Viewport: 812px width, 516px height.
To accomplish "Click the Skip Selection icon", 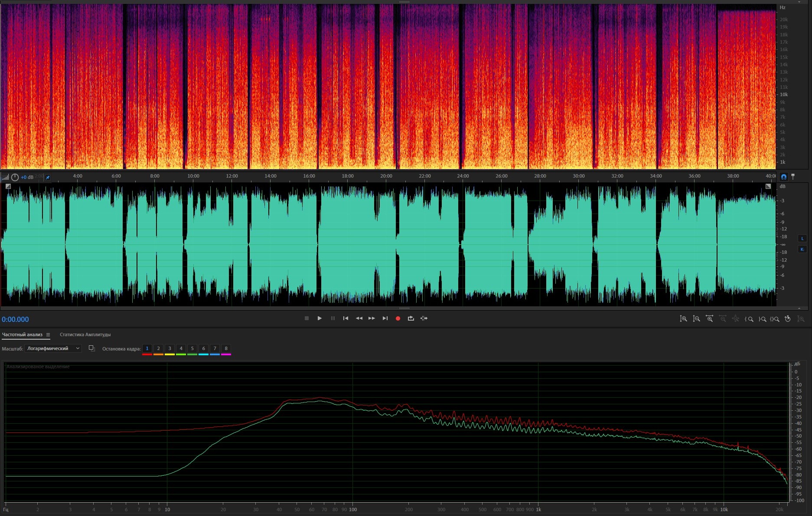I will coord(424,318).
